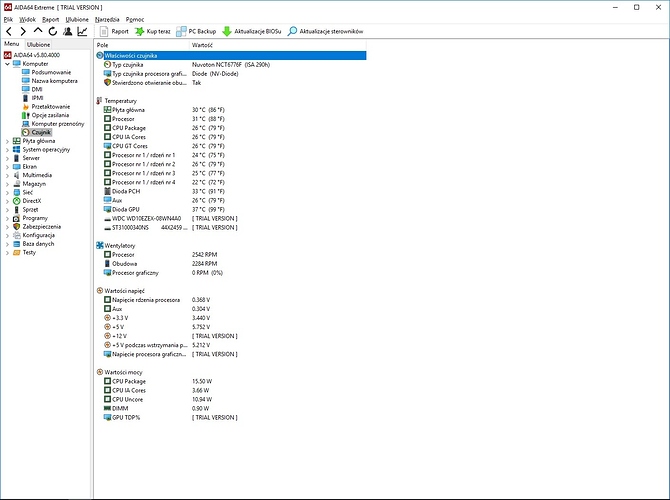Expand the Sieć tree node

point(7,192)
